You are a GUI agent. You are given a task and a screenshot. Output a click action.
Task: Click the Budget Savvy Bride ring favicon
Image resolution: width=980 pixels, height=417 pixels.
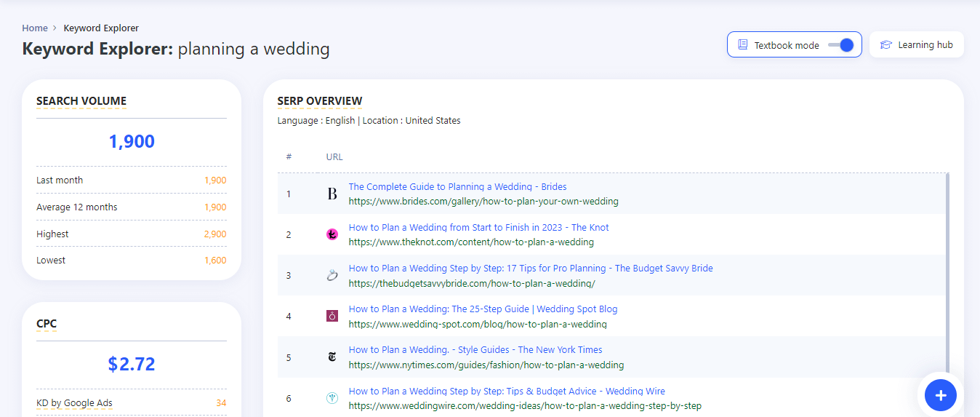pos(332,275)
